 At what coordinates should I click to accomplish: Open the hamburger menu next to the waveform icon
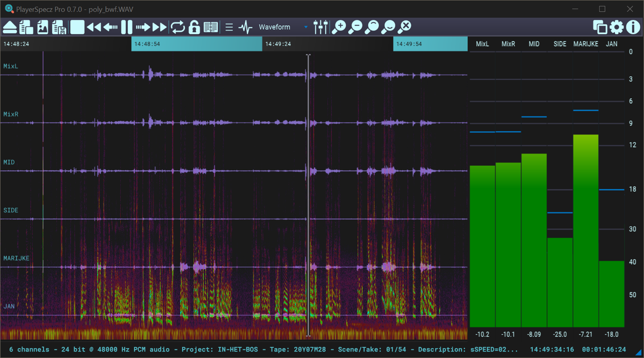click(x=229, y=26)
